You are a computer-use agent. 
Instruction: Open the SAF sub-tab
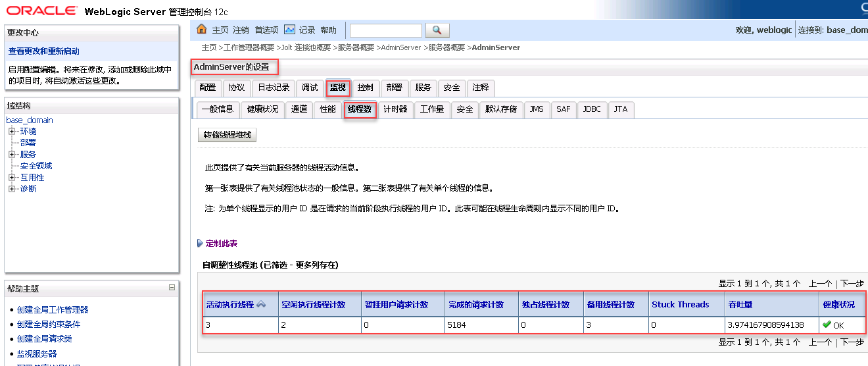(x=564, y=109)
